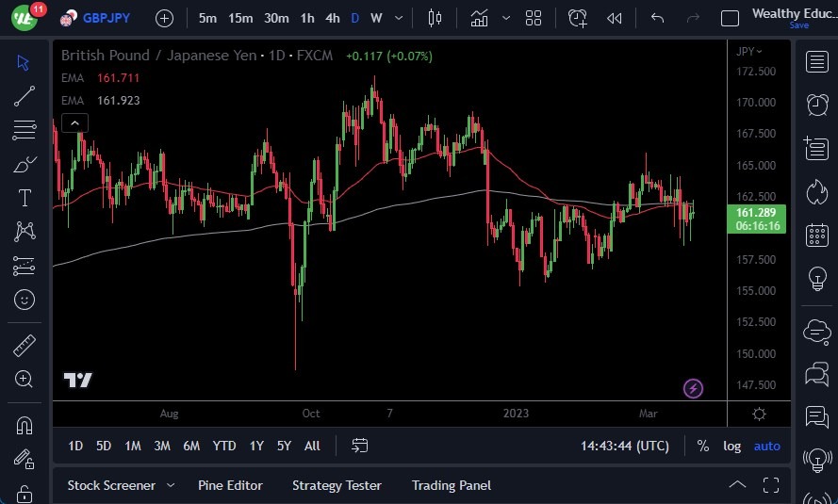
Task: Open the calendar panel in right sidebar
Action: coord(816,236)
